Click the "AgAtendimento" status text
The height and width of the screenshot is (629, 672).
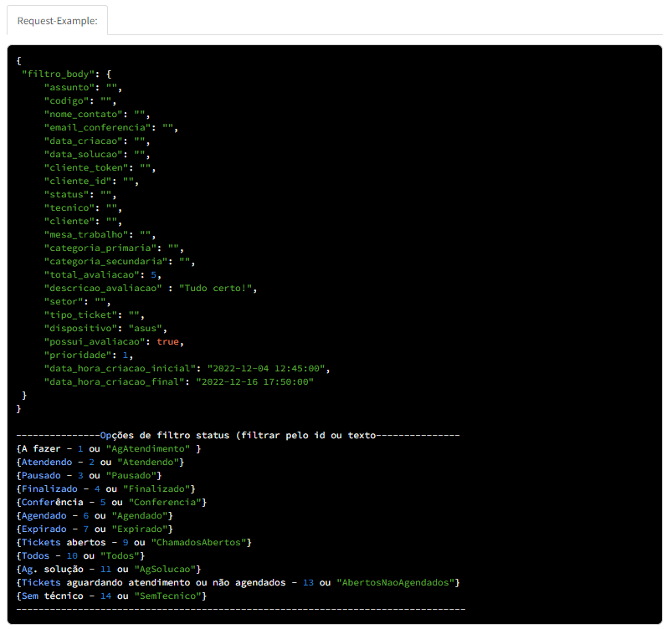tap(148, 449)
